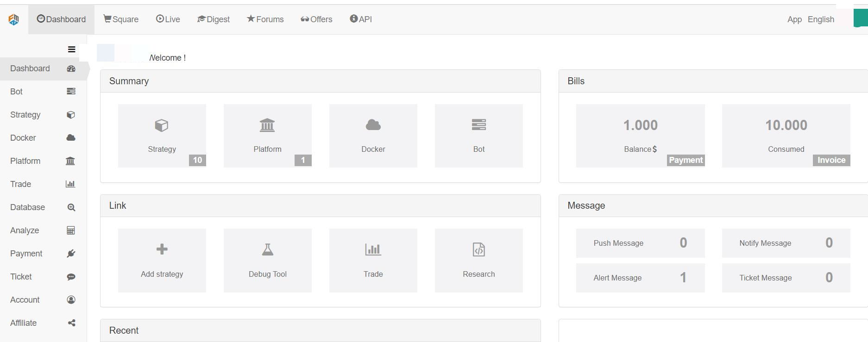Select Affiliate in the left sidebar
The image size is (868, 342).
pos(44,323)
